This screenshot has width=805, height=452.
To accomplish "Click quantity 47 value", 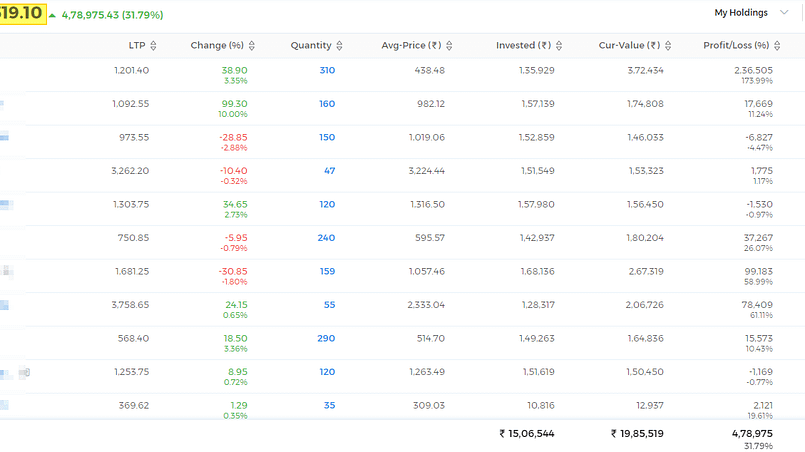I will tap(330, 171).
